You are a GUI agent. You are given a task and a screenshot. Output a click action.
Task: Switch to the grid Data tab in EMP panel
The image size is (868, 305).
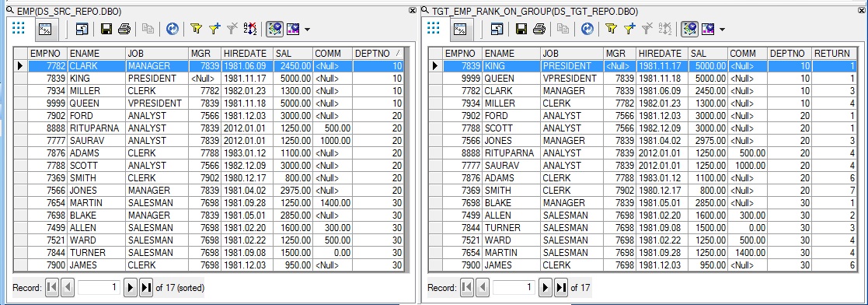coord(19,29)
